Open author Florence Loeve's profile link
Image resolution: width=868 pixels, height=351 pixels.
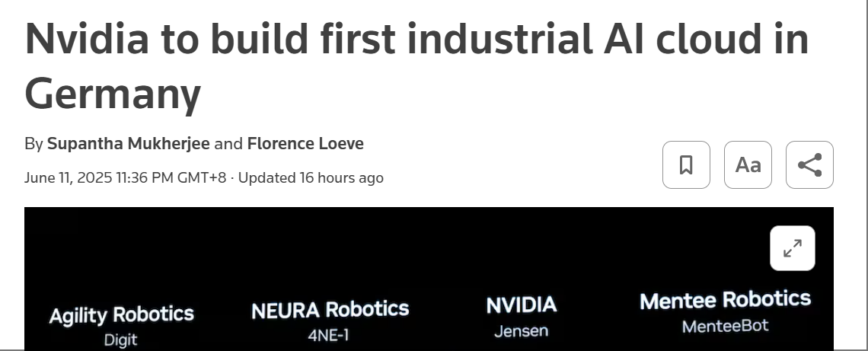(x=305, y=143)
